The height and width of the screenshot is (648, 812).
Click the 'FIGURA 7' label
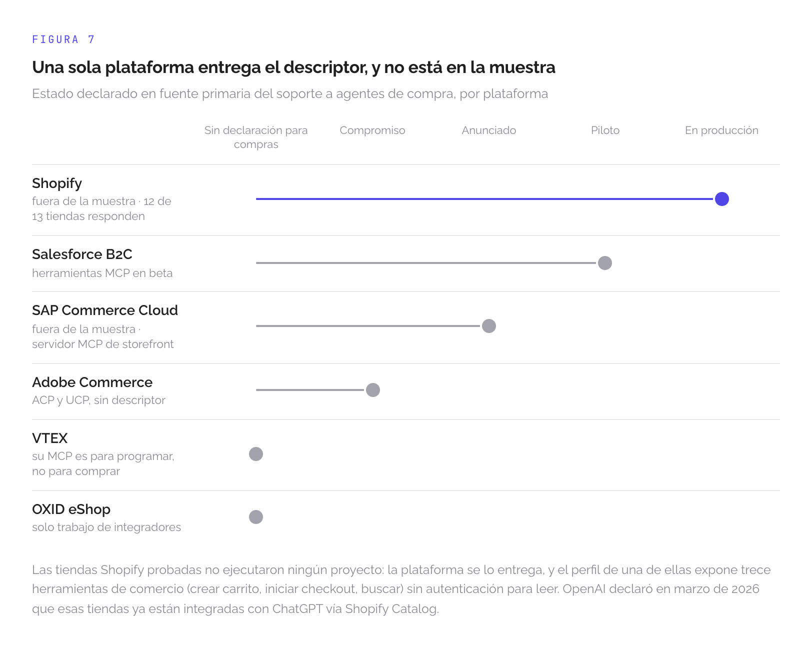[63, 39]
